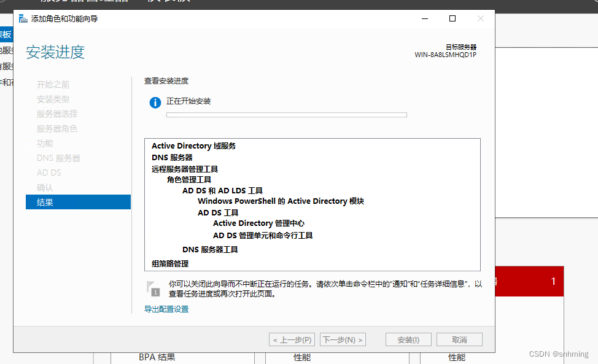Select the 服务器选择 wizard step
The image size is (598, 364).
[57, 114]
